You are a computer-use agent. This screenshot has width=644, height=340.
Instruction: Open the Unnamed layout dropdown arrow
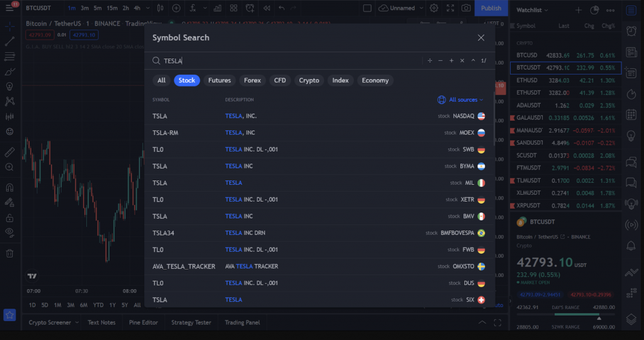pos(421,8)
